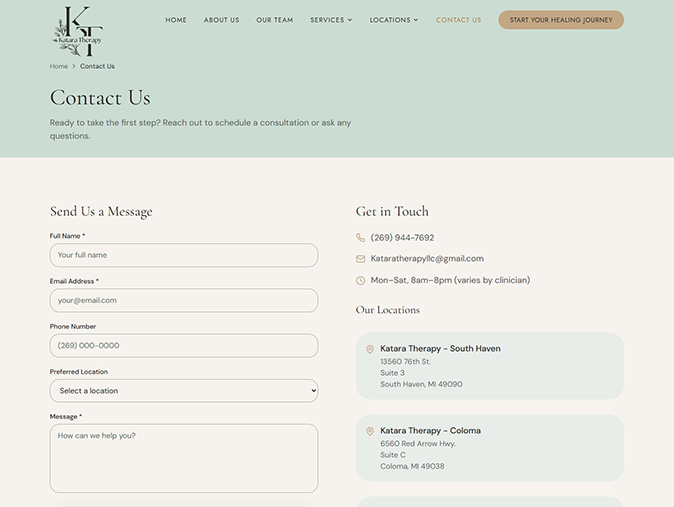Image resolution: width=674 pixels, height=507 pixels.
Task: Click the Contact Us page title
Action: 100,97
